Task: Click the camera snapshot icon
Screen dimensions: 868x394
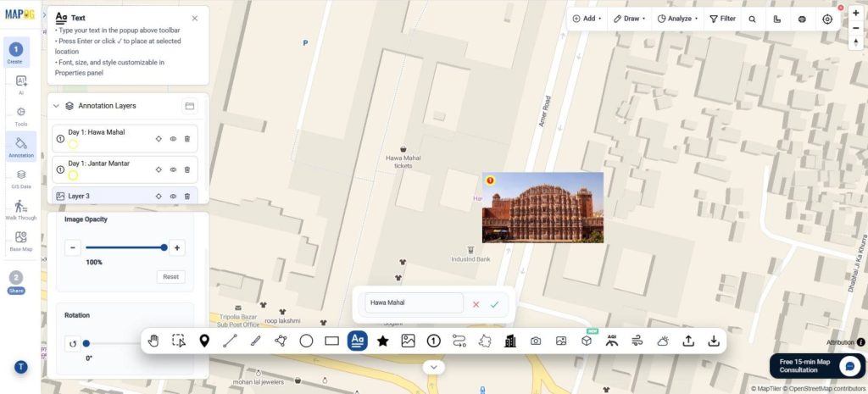Action: 536,341
